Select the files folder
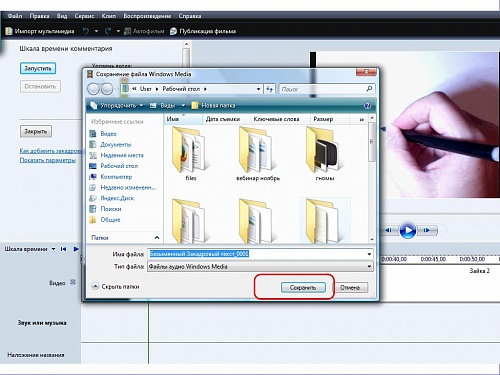Viewport: 500px width, 375px height. pos(191,154)
